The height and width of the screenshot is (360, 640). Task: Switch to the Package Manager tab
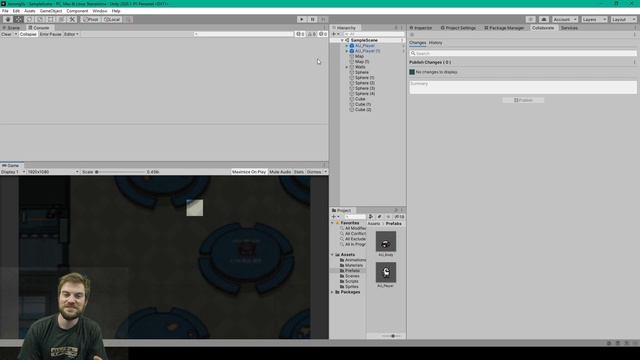coord(504,28)
